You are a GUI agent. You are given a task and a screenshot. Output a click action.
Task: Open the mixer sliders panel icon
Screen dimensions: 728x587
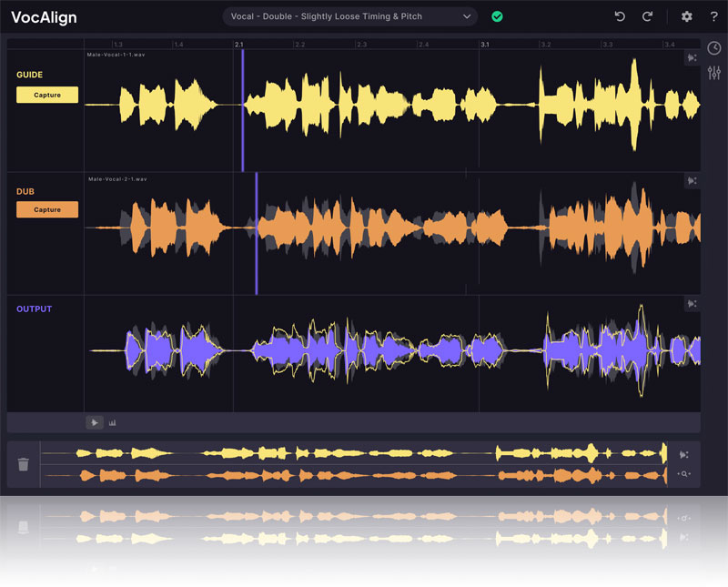(714, 73)
